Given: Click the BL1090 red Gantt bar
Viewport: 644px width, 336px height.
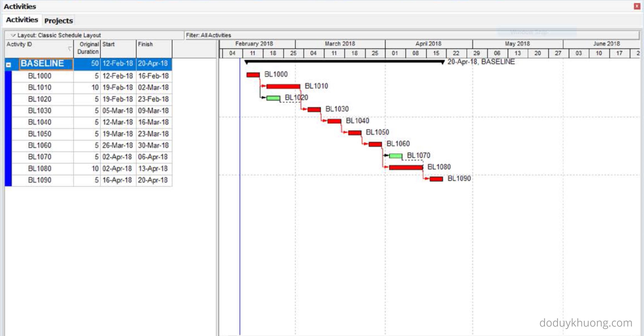Looking at the screenshot, I should click(x=436, y=179).
